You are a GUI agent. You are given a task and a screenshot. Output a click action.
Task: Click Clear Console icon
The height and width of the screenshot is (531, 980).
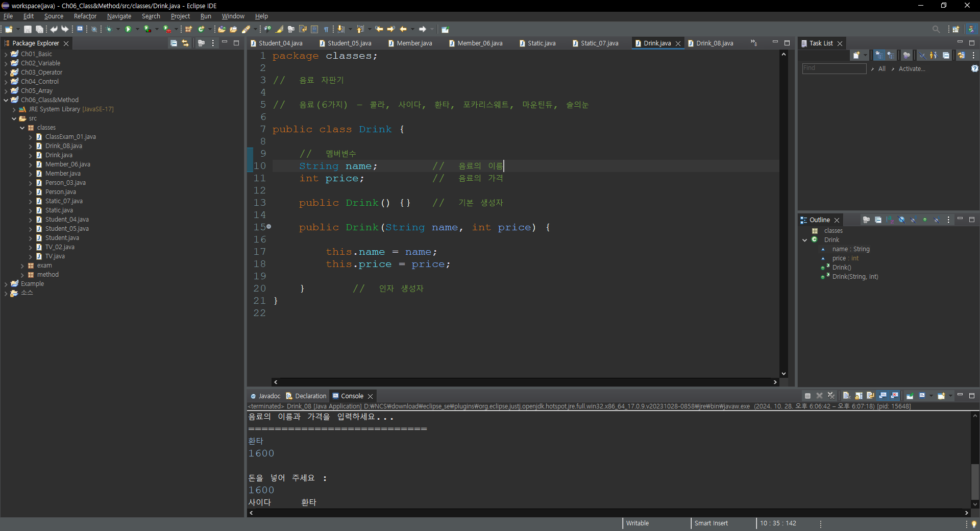pyautogui.click(x=846, y=396)
